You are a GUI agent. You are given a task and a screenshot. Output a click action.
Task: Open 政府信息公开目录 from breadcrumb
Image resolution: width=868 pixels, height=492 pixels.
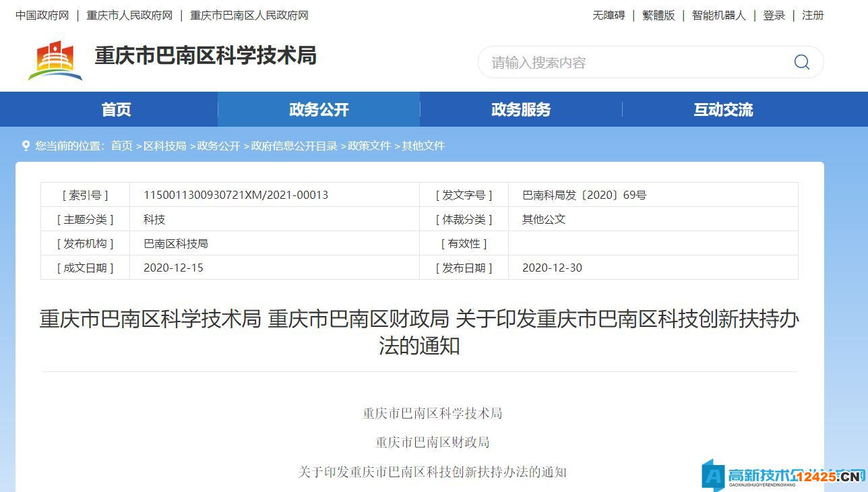coord(293,146)
